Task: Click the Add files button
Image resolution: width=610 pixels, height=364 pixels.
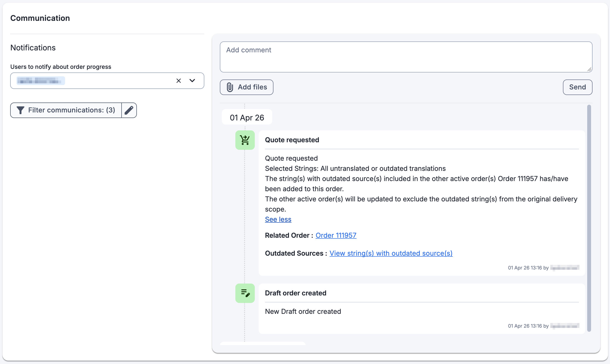Action: (x=246, y=87)
